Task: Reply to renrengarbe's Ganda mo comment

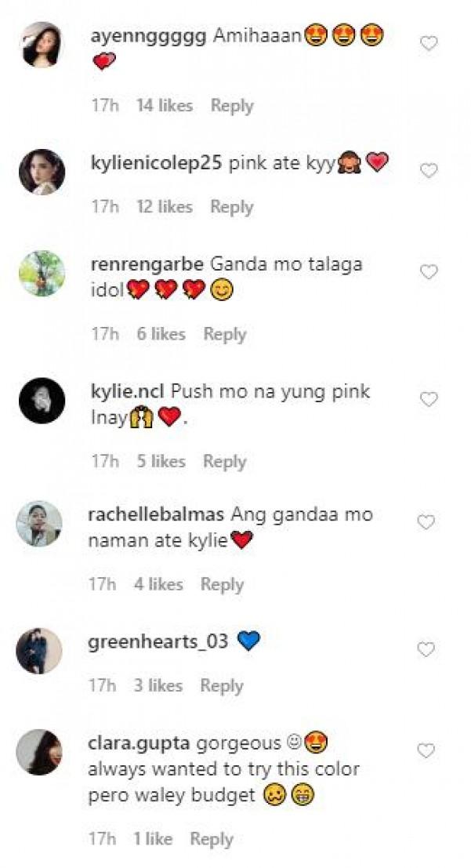Action: pyautogui.click(x=225, y=334)
